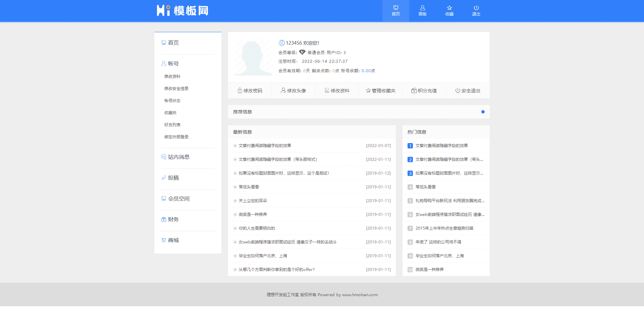
Task: Click the blue dot on the 推荐信息 bar
Action: click(x=483, y=112)
